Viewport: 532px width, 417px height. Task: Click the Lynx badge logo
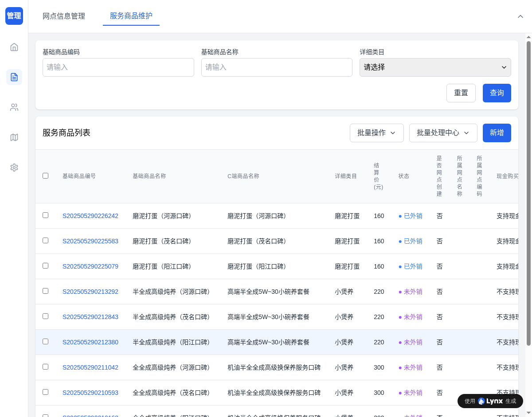coord(490,401)
